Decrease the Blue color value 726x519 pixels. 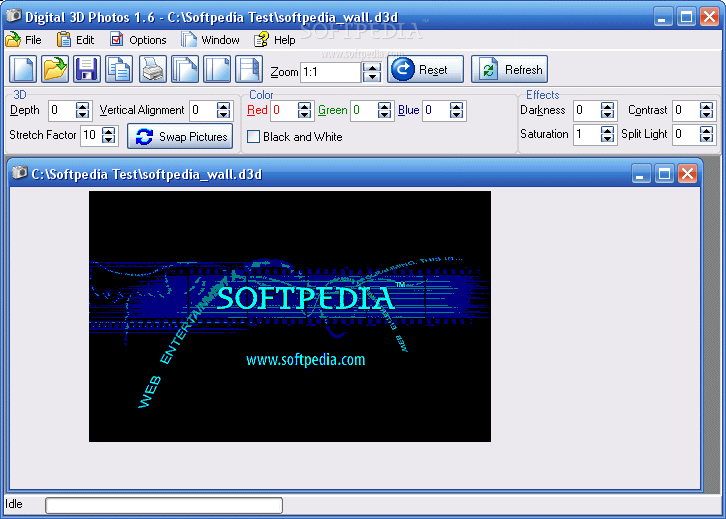point(456,114)
